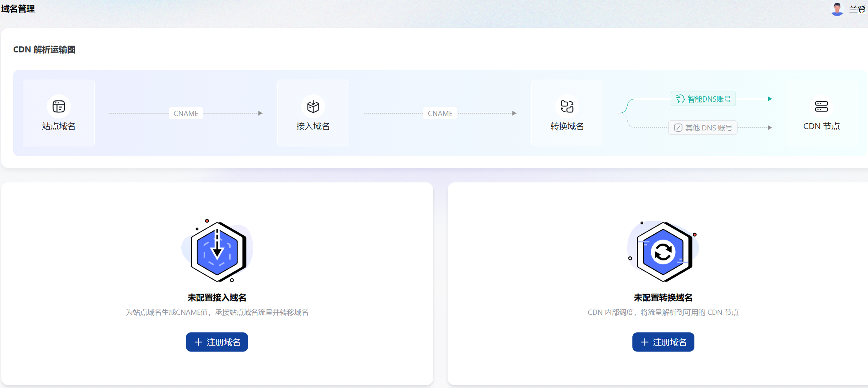Image resolution: width=868 pixels, height=388 pixels.
Task: Click the 接入域名 box icon
Action: pos(313,106)
